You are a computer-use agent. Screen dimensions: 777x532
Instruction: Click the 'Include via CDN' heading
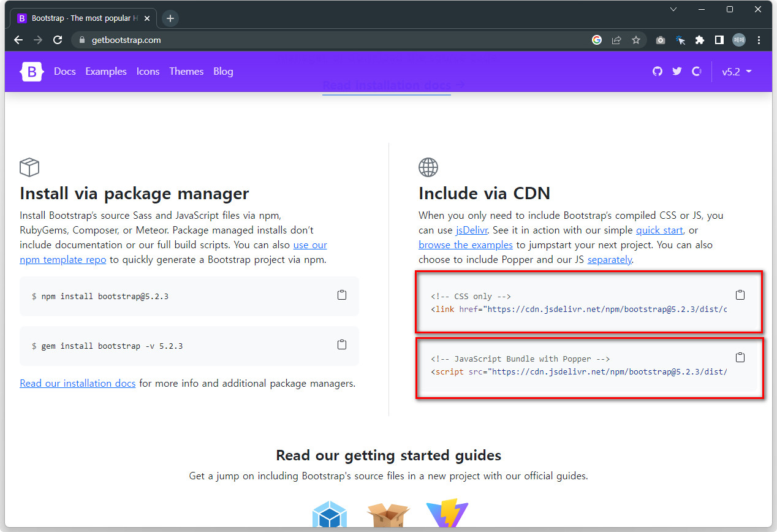tap(484, 193)
